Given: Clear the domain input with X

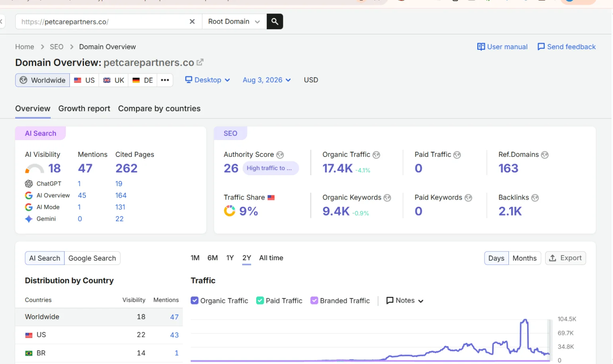Looking at the screenshot, I should [192, 22].
